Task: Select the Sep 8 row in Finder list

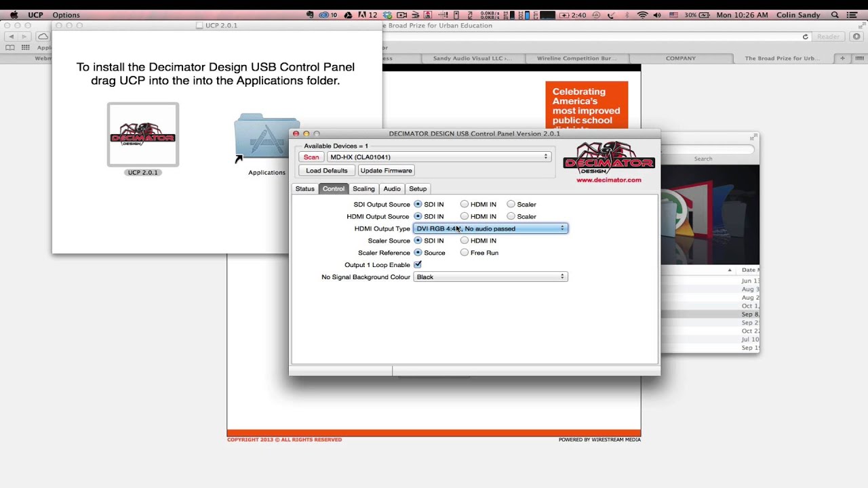Action: tap(710, 314)
